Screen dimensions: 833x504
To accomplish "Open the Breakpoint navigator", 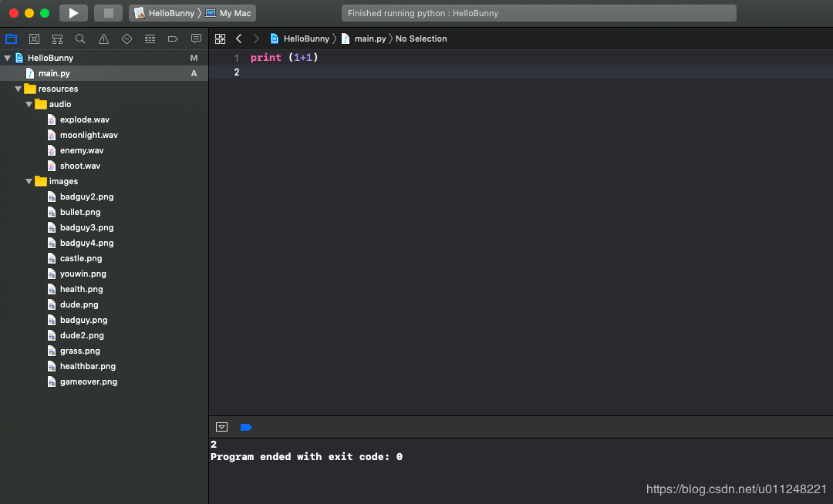I will [x=173, y=39].
